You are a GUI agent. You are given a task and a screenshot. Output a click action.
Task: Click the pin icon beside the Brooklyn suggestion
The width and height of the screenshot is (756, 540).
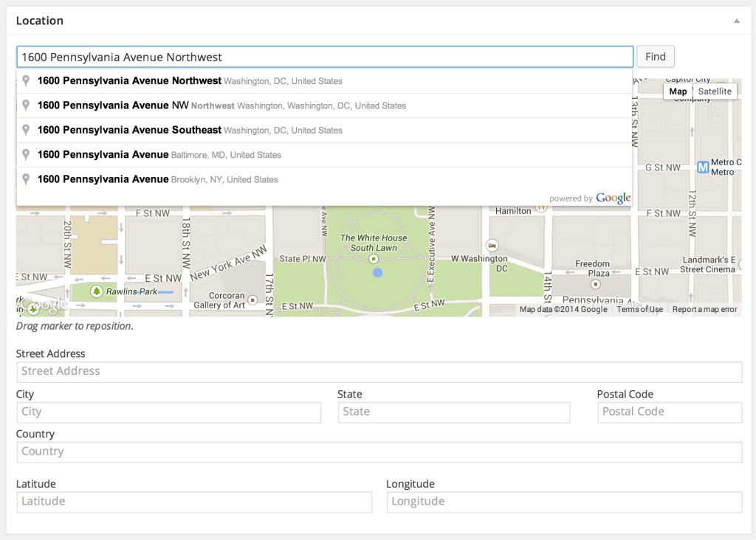coord(26,179)
